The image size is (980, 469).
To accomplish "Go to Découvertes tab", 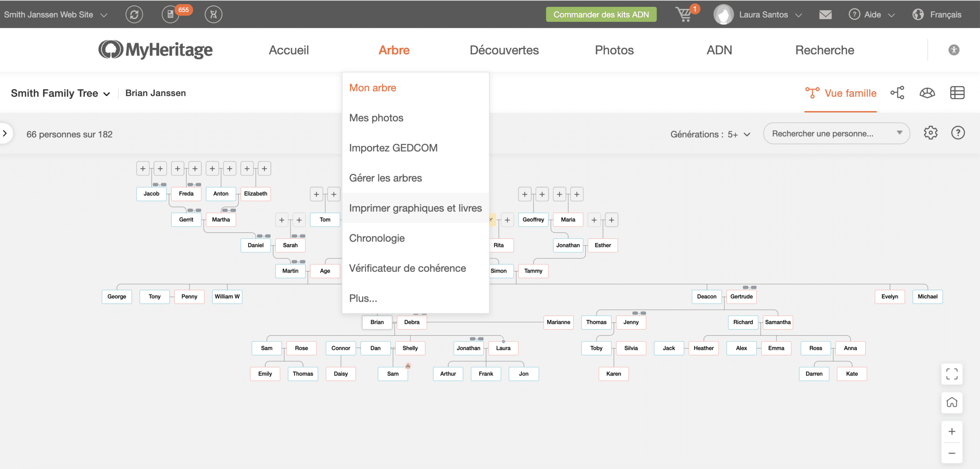I will 504,50.
